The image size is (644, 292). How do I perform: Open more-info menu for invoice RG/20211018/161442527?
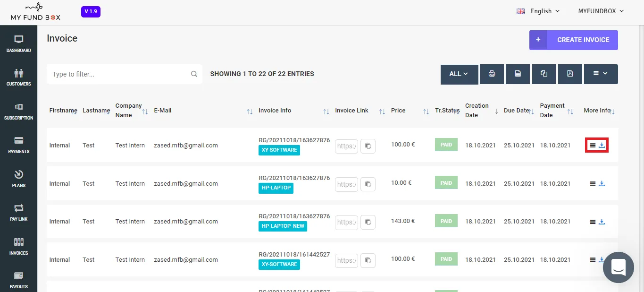tap(593, 259)
